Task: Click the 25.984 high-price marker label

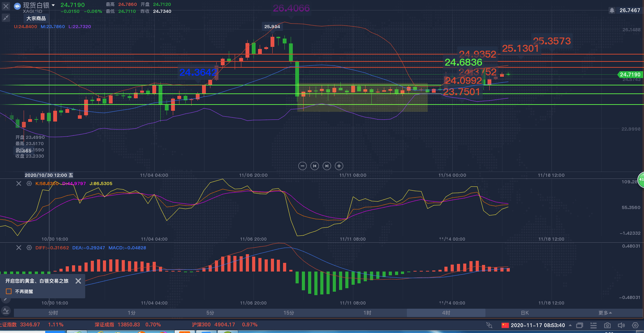Action: [x=272, y=26]
